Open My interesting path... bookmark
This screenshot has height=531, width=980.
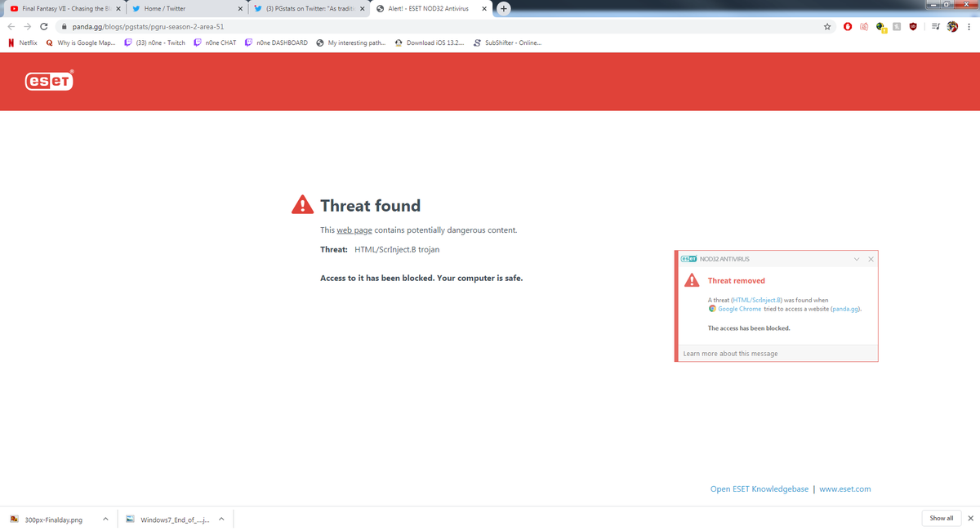(351, 42)
